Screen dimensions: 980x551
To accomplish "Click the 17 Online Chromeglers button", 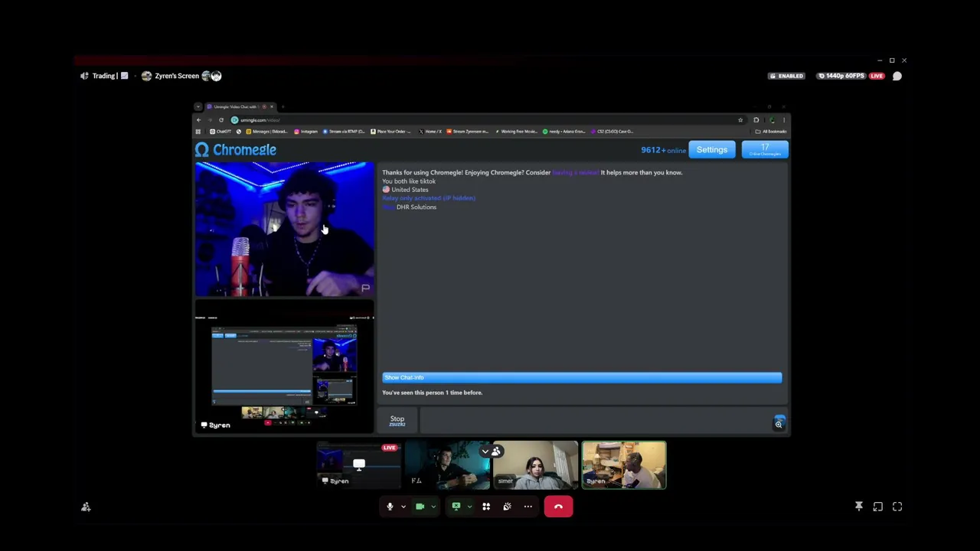I will click(765, 150).
